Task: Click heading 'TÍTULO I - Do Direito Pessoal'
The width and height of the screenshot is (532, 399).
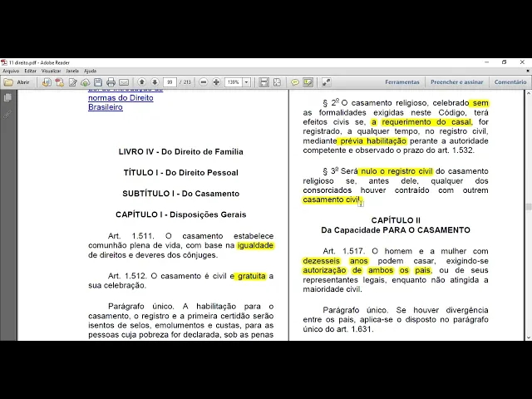Action: click(181, 173)
